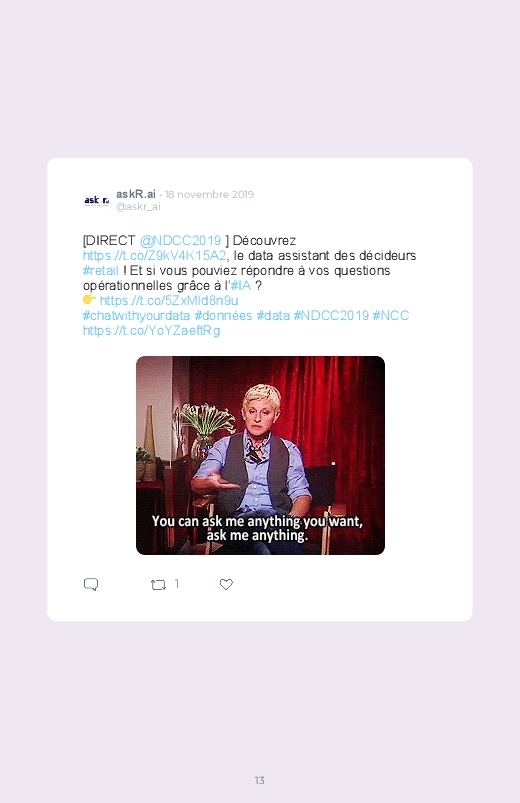Click the 18 novembre 2019 date
This screenshot has height=803, width=520.
coord(209,195)
